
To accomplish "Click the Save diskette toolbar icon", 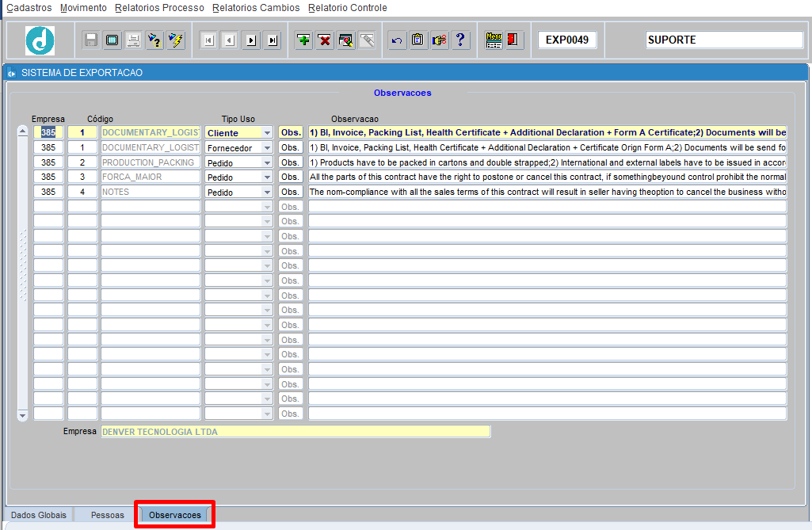I will coord(90,40).
